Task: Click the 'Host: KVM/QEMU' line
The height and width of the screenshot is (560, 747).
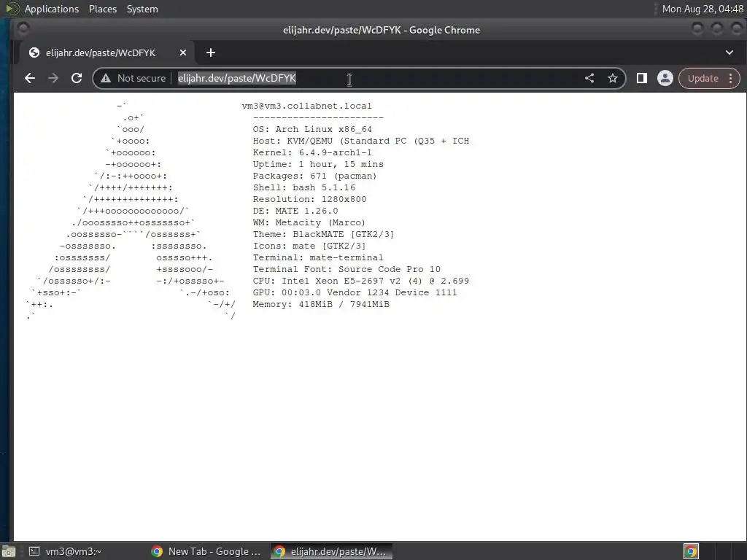Action: pos(360,141)
